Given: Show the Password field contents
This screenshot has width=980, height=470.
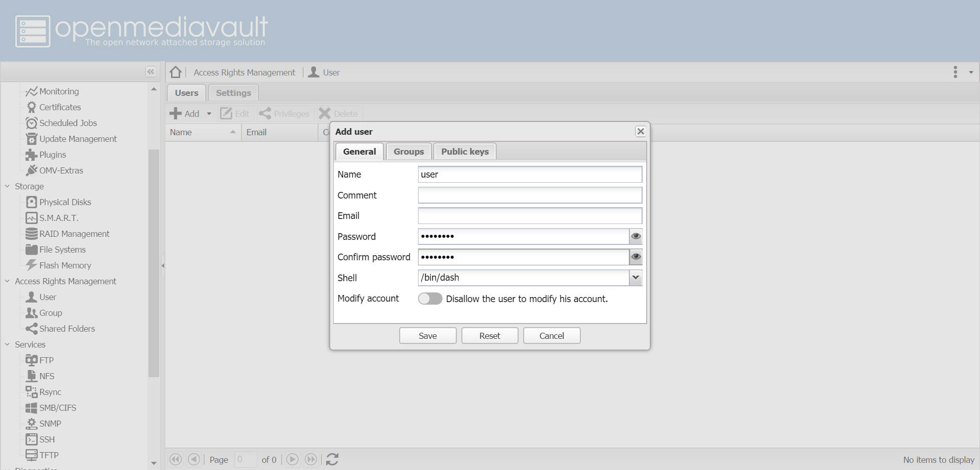Looking at the screenshot, I should [636, 236].
